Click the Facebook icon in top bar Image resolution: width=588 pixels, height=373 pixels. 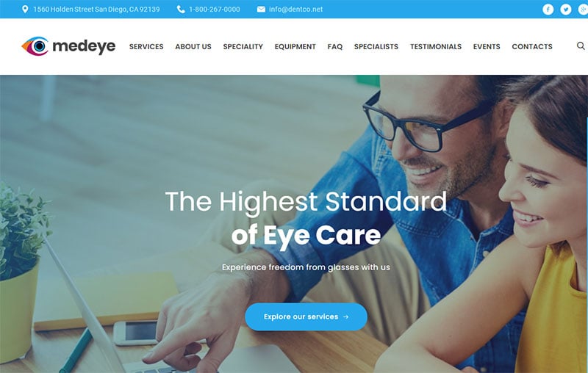tap(548, 10)
